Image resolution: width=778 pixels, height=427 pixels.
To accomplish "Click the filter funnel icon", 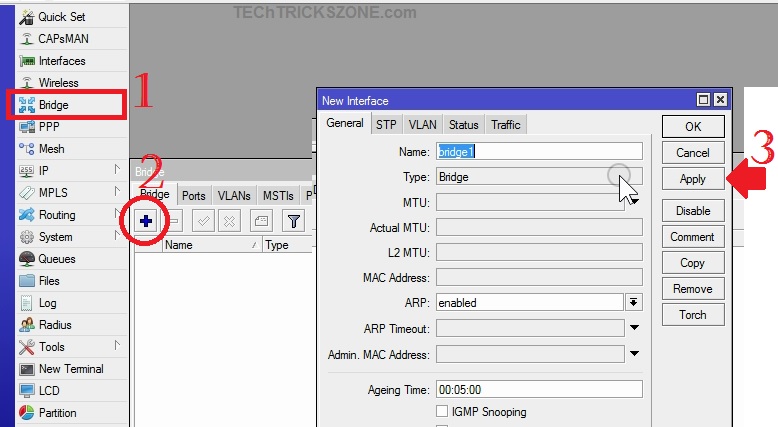I will [293, 221].
